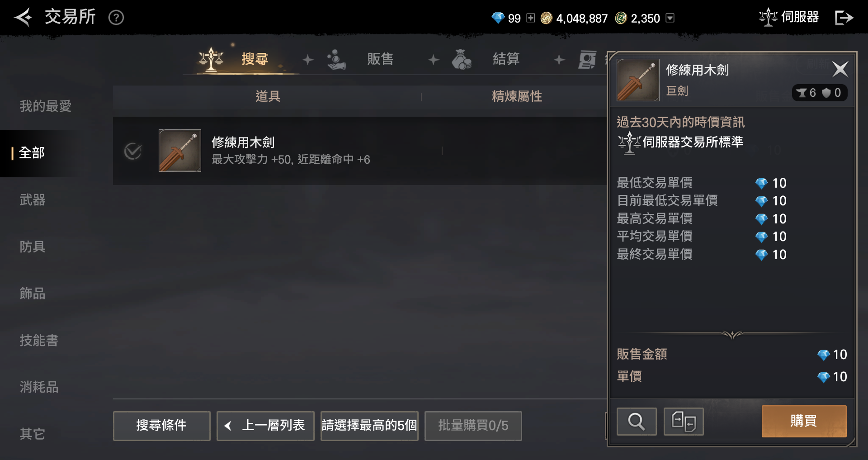
Task: Go back to 上一層列表
Action: (265, 426)
